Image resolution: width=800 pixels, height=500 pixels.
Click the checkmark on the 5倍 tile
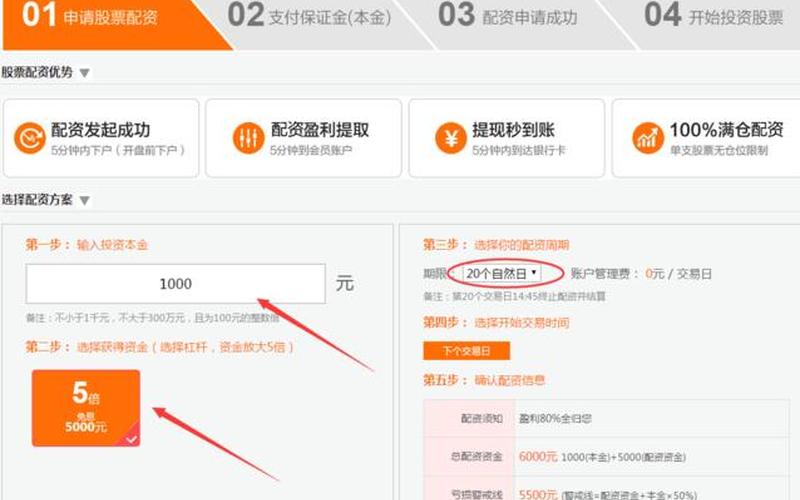pos(132,439)
